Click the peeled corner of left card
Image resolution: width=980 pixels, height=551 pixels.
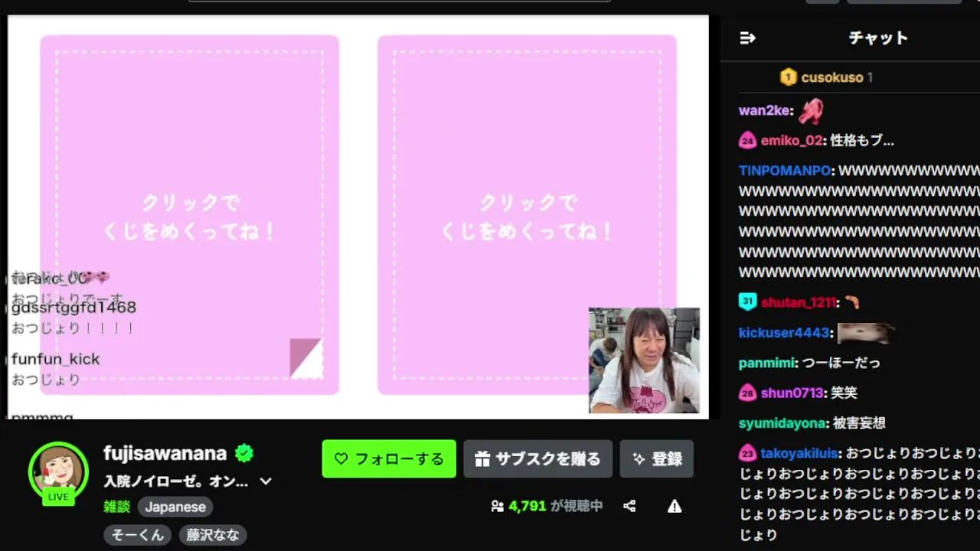pos(305,358)
